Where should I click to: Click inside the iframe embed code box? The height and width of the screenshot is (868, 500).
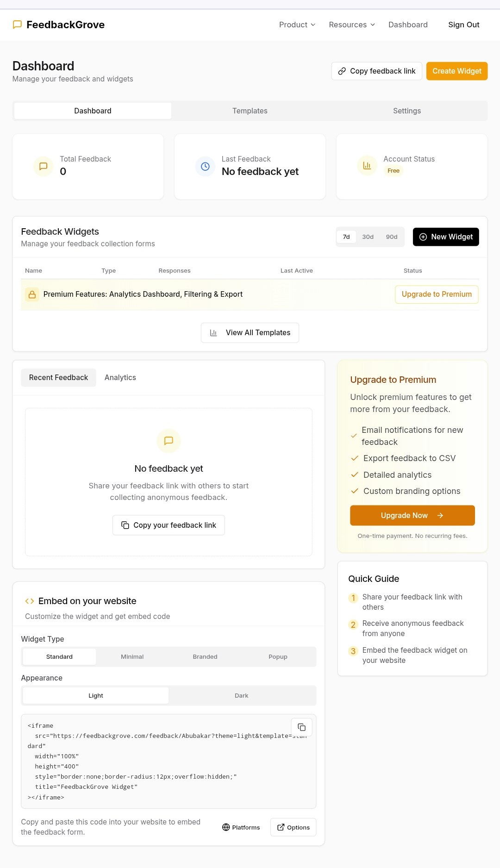pos(169,762)
